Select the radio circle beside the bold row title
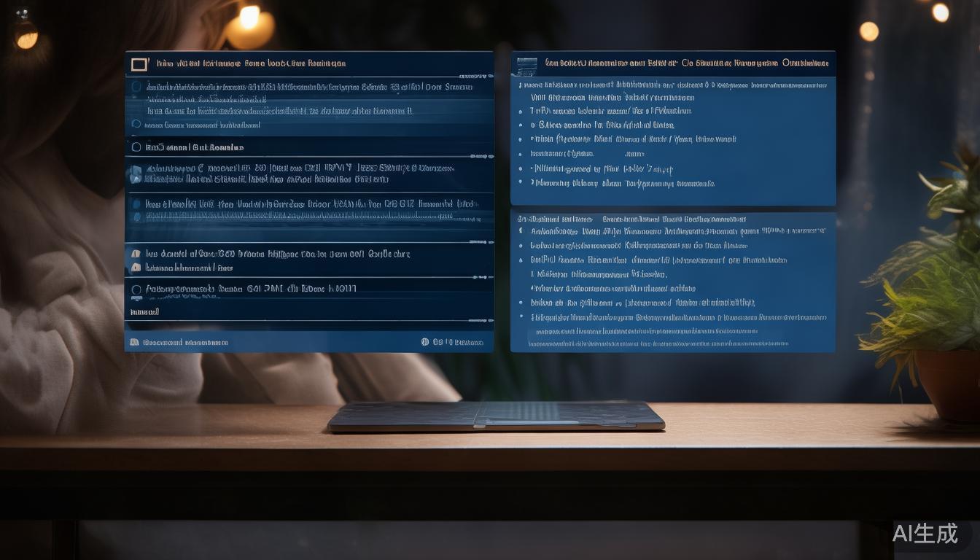This screenshot has height=560, width=980. [136, 147]
